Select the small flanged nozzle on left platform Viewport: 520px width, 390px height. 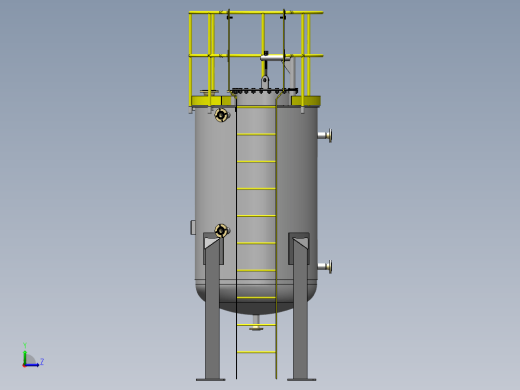point(209,92)
